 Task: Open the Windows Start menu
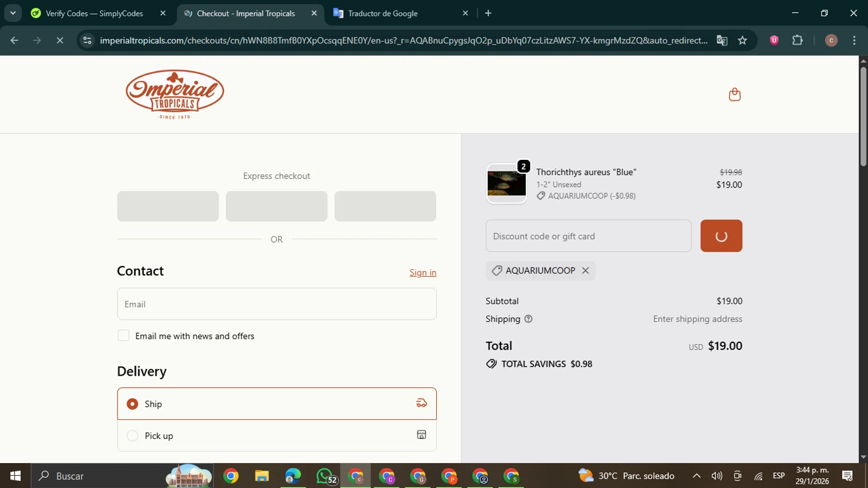[x=16, y=476]
